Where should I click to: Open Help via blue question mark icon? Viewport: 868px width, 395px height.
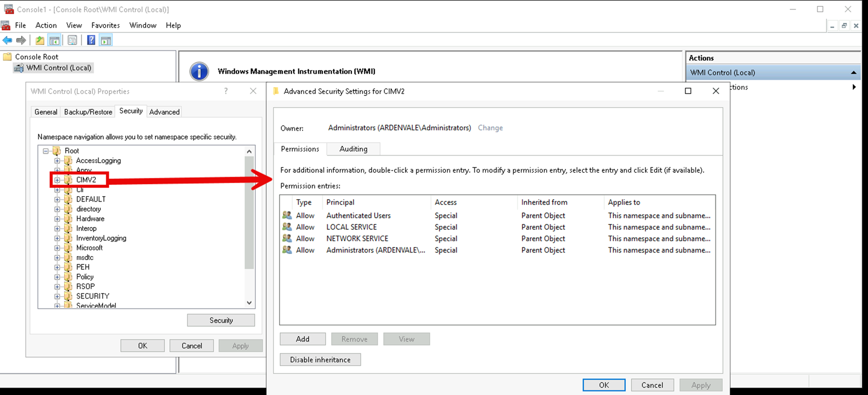[91, 40]
